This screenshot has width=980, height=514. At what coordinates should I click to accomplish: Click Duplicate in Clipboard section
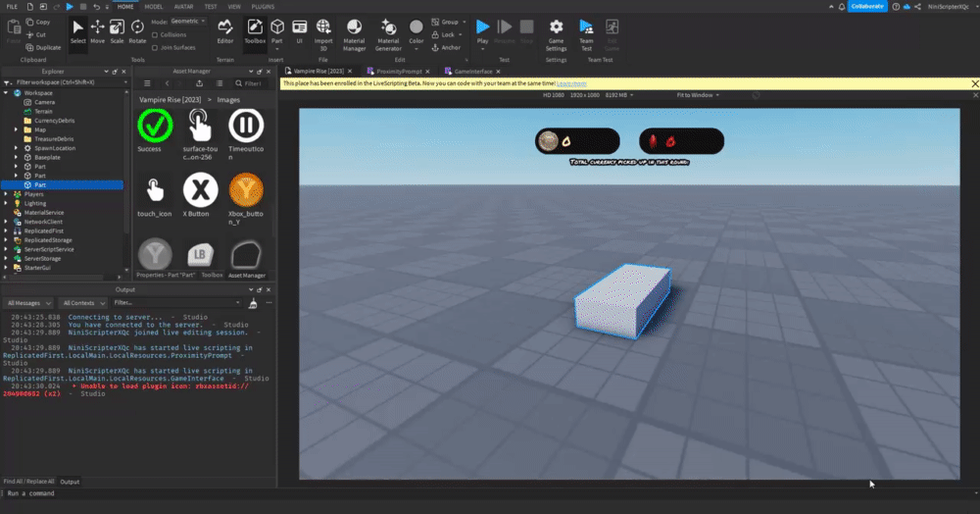[43, 47]
